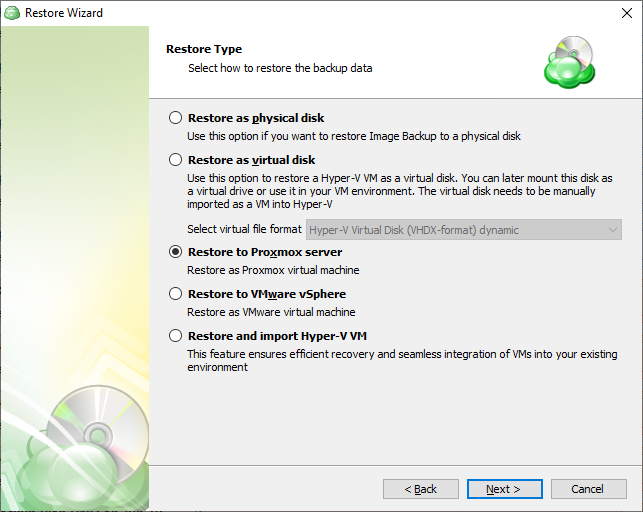Select Restore as physical disk radio button
The image size is (643, 512).
point(176,118)
